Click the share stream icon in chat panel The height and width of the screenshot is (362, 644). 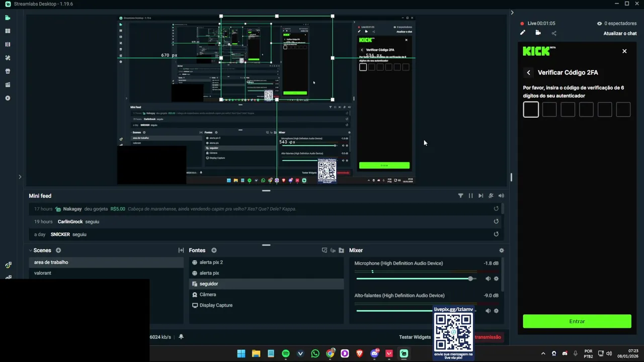coord(554,33)
